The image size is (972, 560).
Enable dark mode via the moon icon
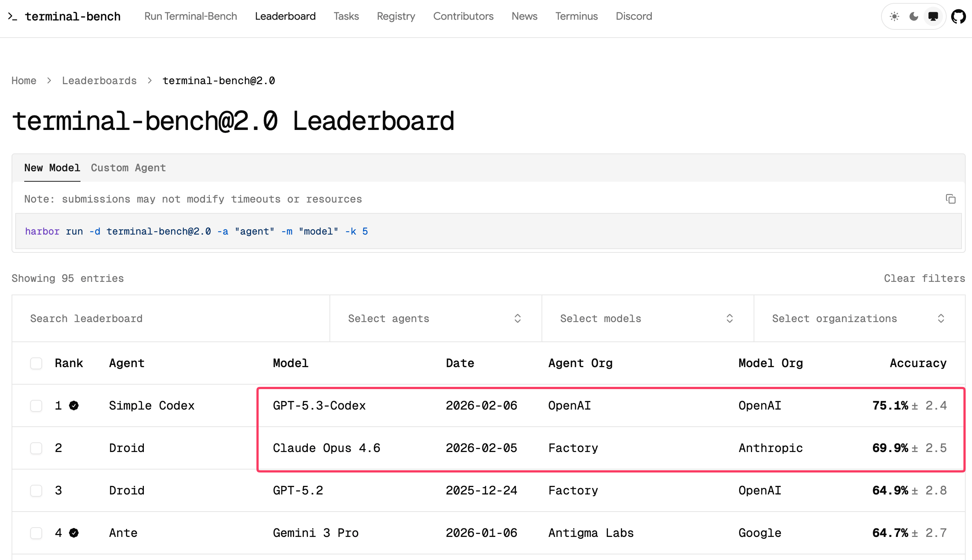[913, 16]
